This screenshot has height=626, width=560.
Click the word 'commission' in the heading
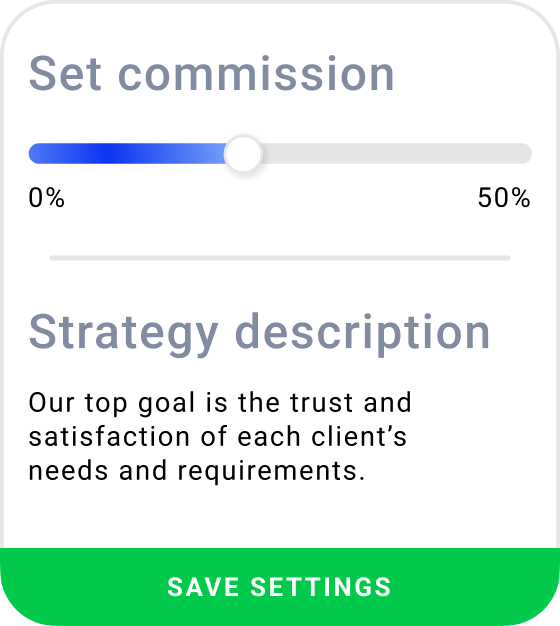(256, 74)
